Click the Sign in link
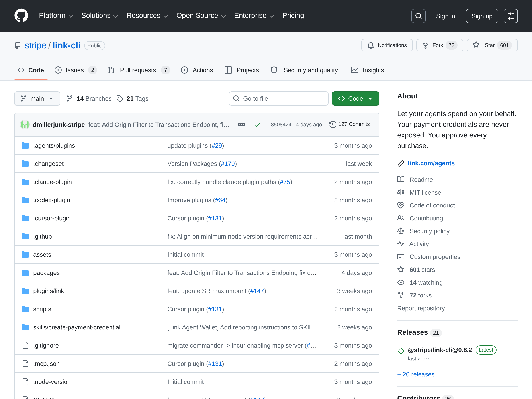The height and width of the screenshot is (399, 532). (445, 16)
